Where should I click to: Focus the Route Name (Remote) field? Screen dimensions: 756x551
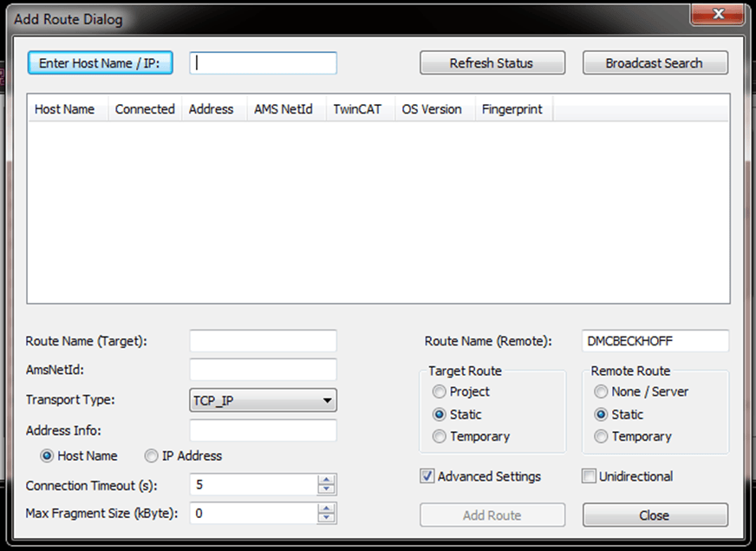[655, 341]
